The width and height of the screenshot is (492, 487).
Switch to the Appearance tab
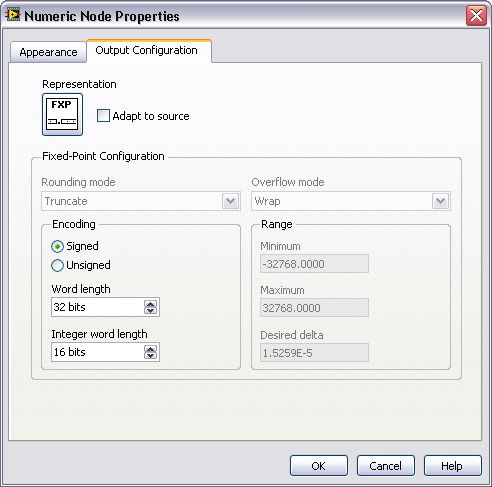[x=48, y=52]
